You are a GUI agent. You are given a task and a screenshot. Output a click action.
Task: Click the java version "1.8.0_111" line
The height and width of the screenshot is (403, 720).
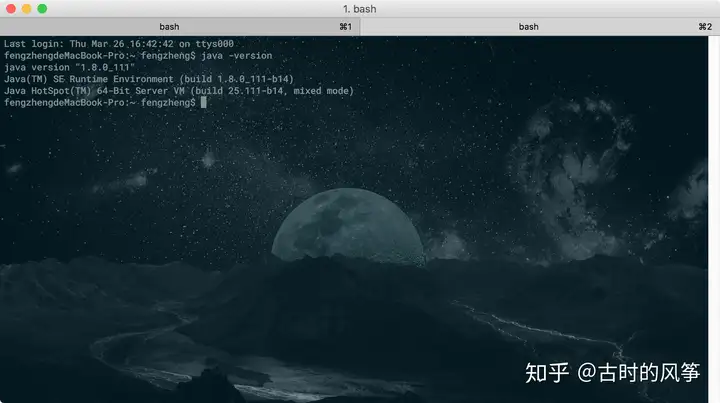(x=69, y=67)
